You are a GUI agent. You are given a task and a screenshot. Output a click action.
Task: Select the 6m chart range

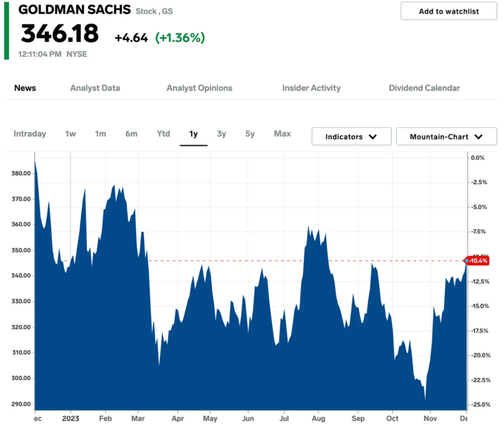pos(131,134)
